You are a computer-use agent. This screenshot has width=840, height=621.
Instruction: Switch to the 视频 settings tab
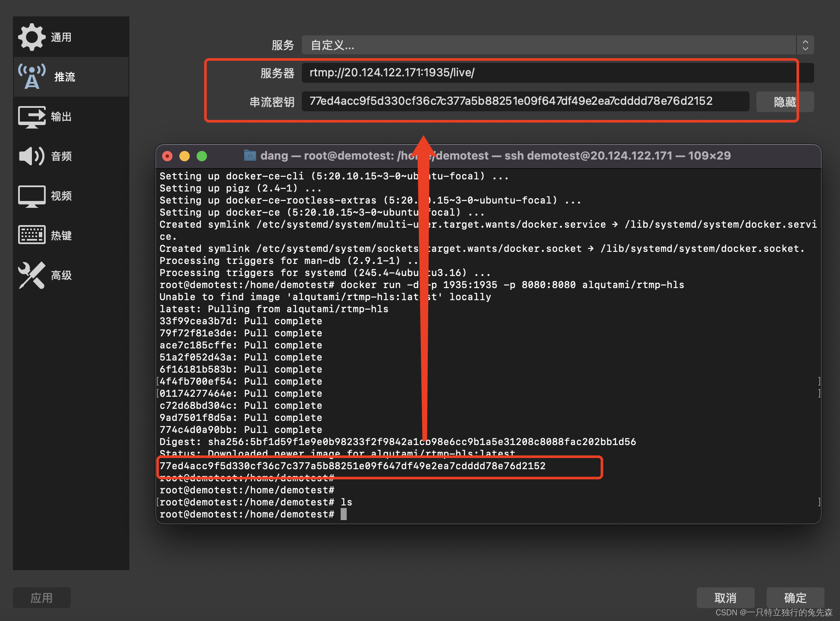71,196
